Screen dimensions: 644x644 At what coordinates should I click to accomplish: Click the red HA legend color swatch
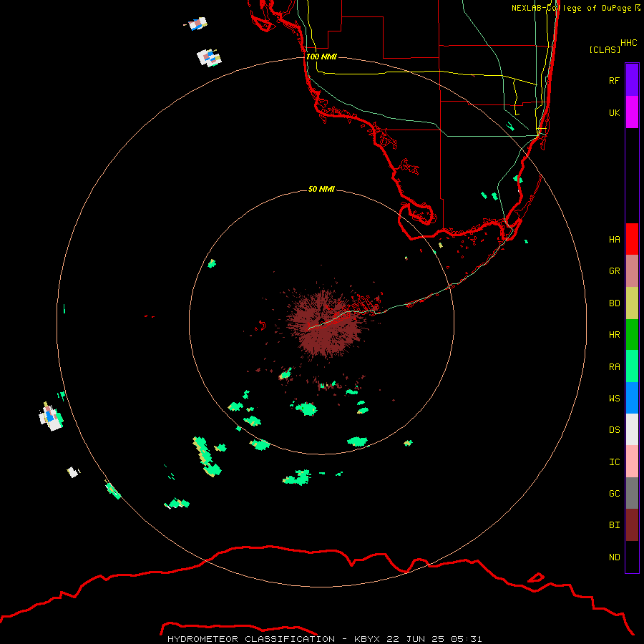632,239
